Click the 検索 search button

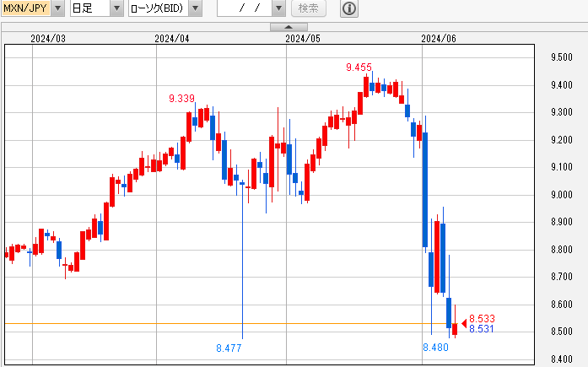tap(308, 8)
